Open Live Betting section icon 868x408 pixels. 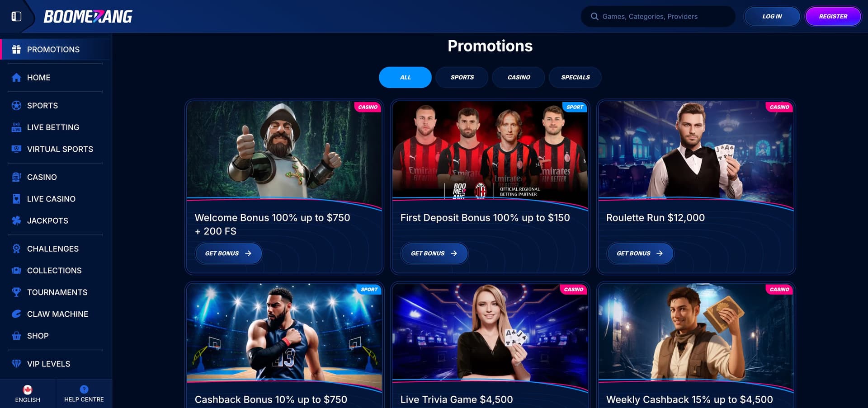tap(16, 127)
